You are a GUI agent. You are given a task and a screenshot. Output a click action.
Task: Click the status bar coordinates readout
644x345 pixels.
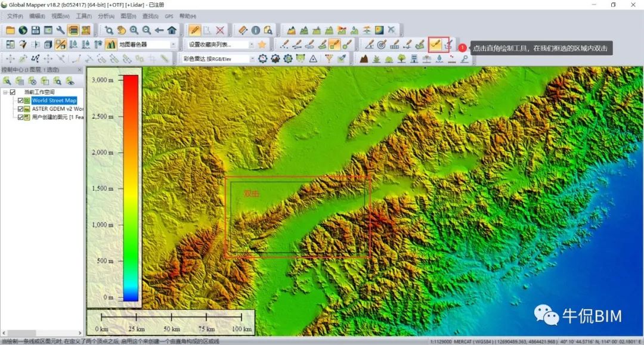point(535,341)
